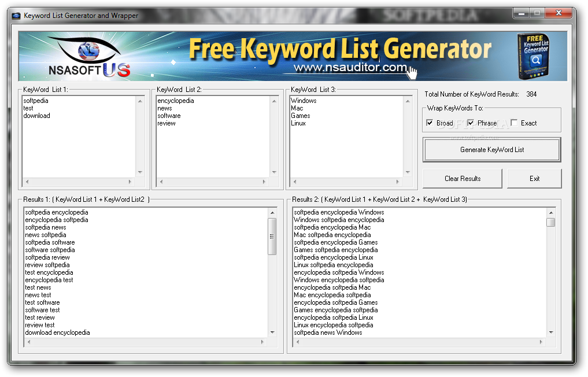Select 'software softpedia' in Results 1
Viewport: 588px width, 377px height.
(50, 250)
